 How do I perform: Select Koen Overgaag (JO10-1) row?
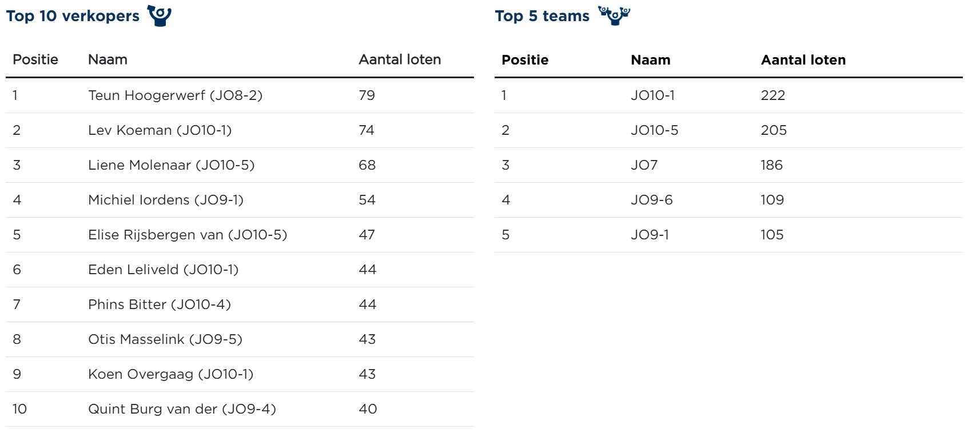(170, 374)
